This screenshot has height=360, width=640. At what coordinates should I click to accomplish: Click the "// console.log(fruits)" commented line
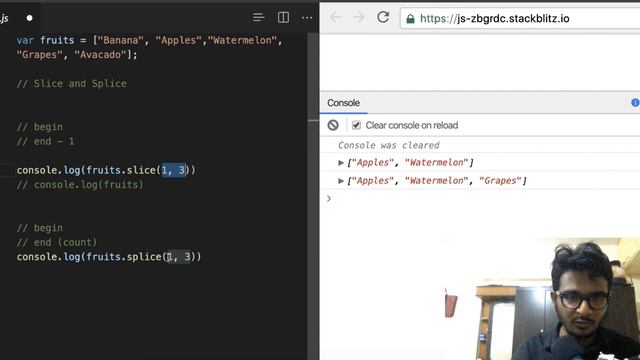pyautogui.click(x=80, y=184)
